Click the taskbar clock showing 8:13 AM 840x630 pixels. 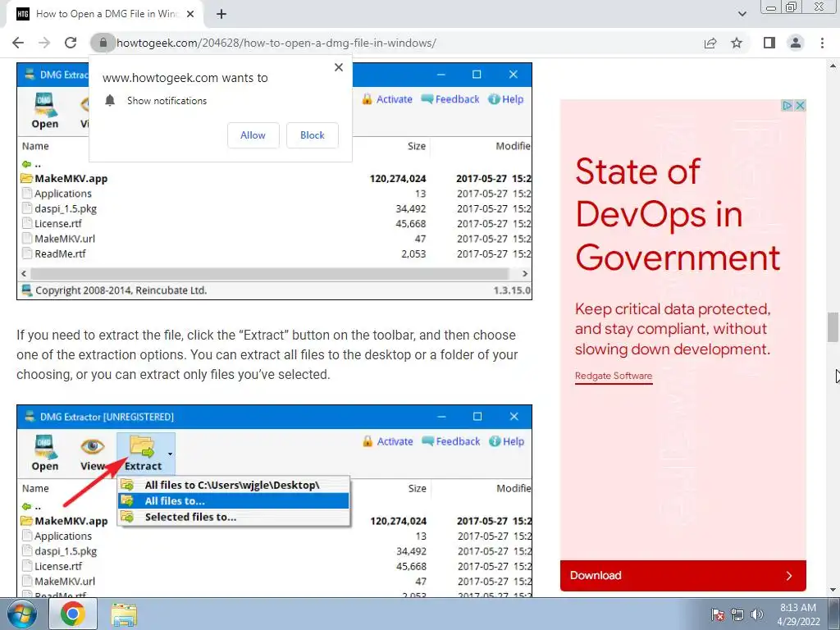pyautogui.click(x=798, y=614)
